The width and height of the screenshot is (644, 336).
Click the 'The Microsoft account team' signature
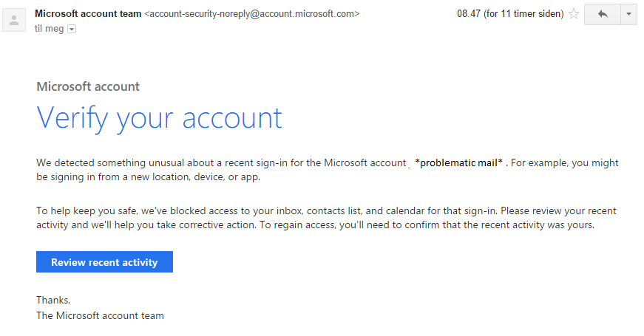(100, 315)
